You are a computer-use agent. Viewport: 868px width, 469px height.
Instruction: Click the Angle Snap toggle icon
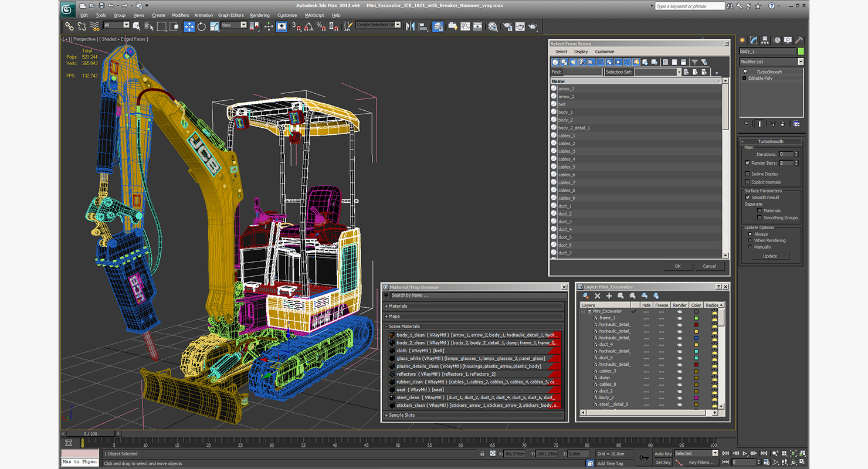(308, 26)
